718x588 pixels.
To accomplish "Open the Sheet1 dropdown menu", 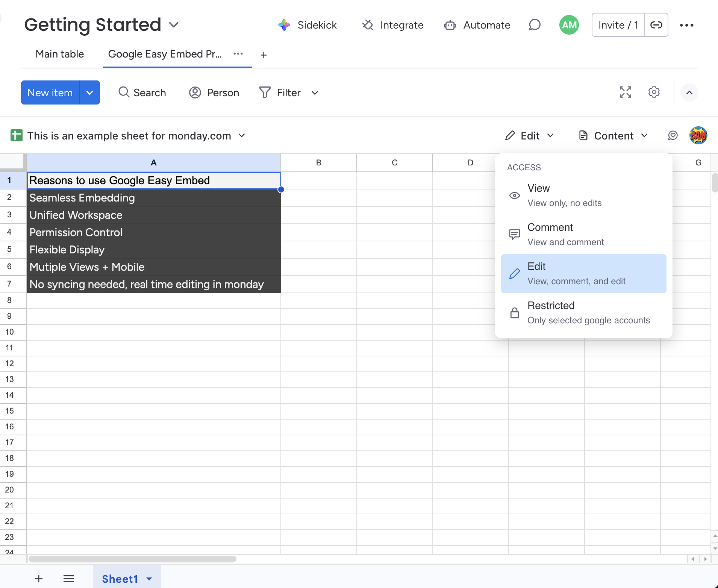I will [x=148, y=579].
